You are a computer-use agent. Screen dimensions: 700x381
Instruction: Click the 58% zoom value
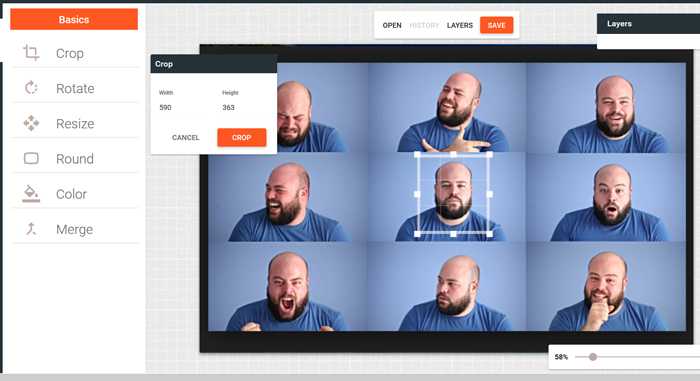(x=561, y=357)
